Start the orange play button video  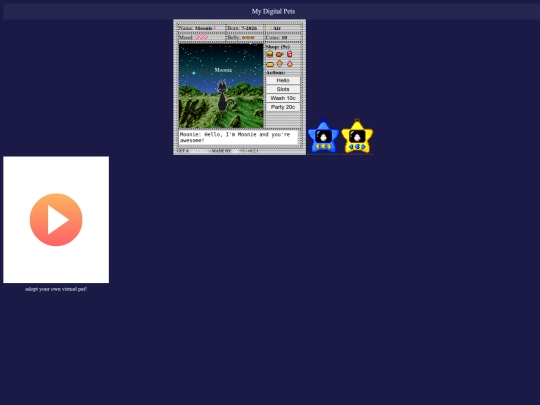(56, 220)
